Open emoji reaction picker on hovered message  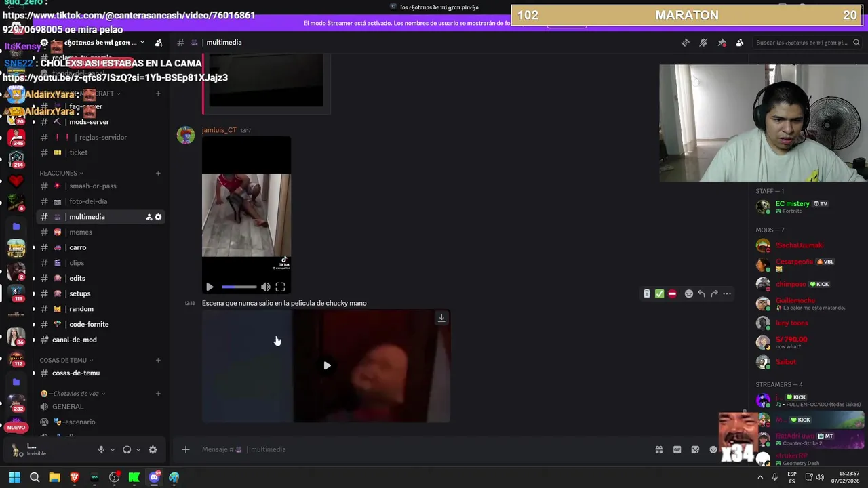pyautogui.click(x=689, y=293)
